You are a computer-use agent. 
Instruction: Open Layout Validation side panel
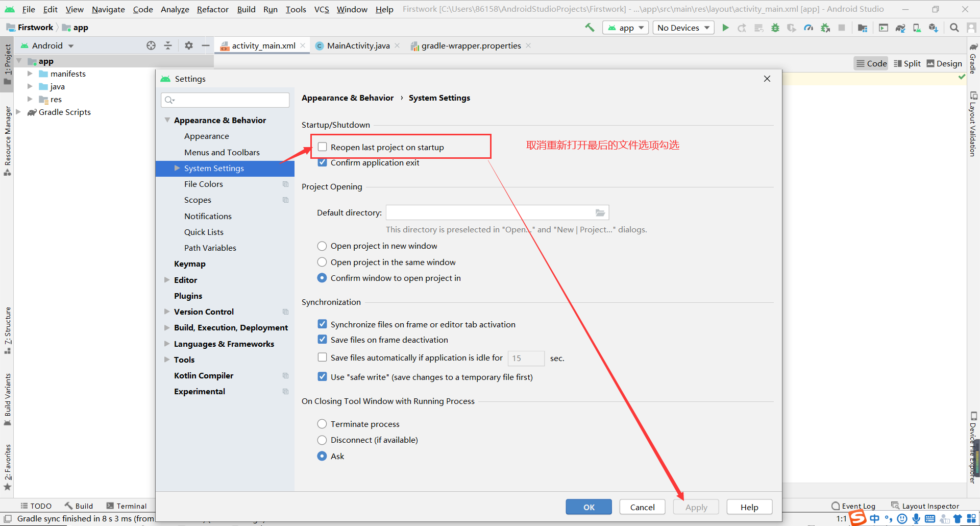[973, 124]
